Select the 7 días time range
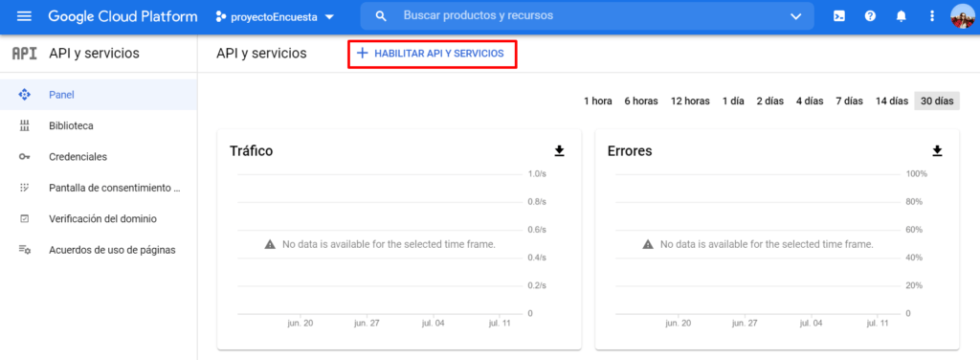 tap(850, 101)
